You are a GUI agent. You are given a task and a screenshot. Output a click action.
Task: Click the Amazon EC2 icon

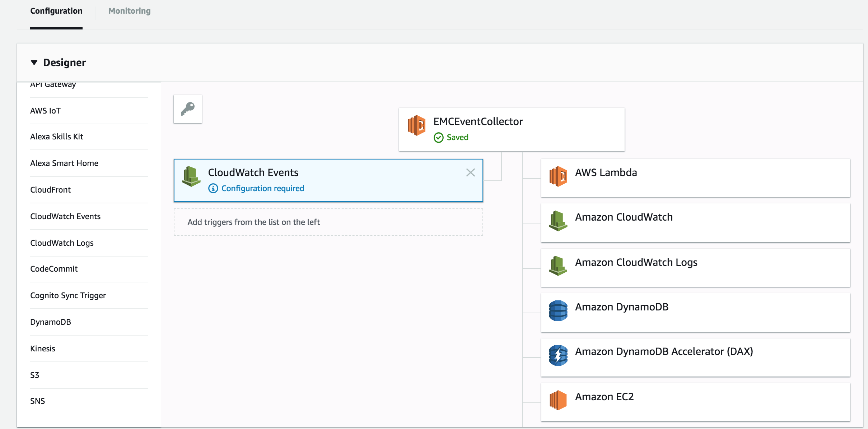(x=558, y=400)
